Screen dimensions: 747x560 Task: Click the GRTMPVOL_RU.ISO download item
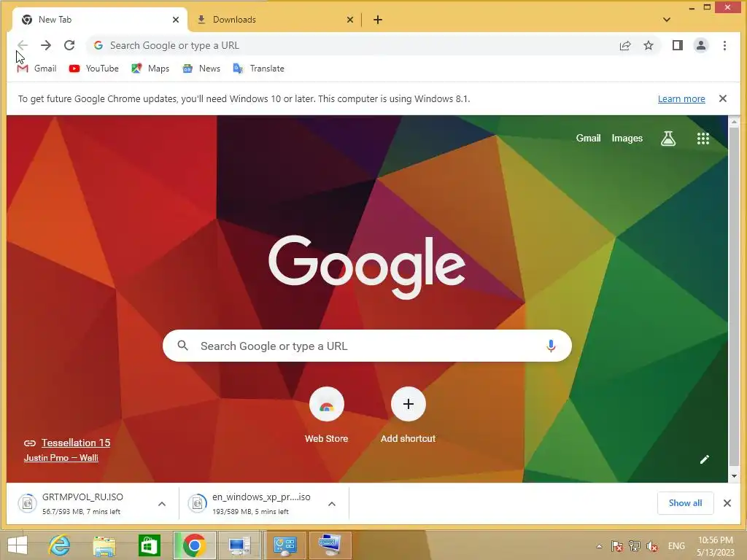[x=84, y=503]
